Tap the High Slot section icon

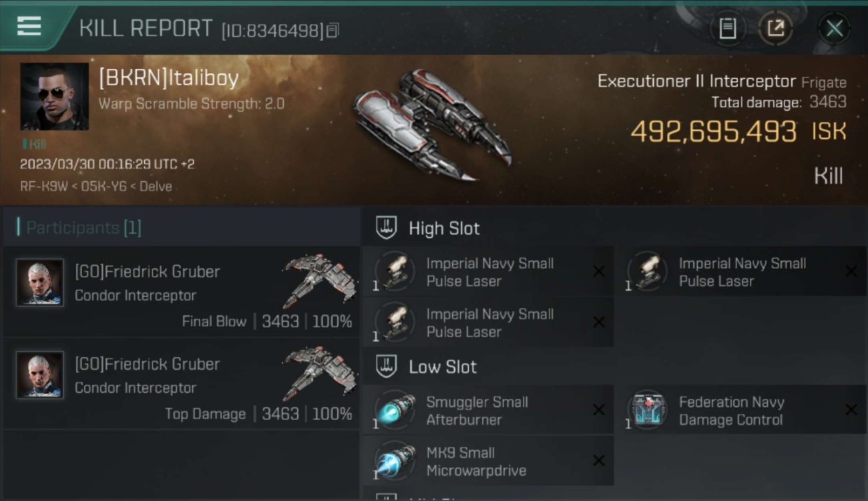click(x=387, y=228)
